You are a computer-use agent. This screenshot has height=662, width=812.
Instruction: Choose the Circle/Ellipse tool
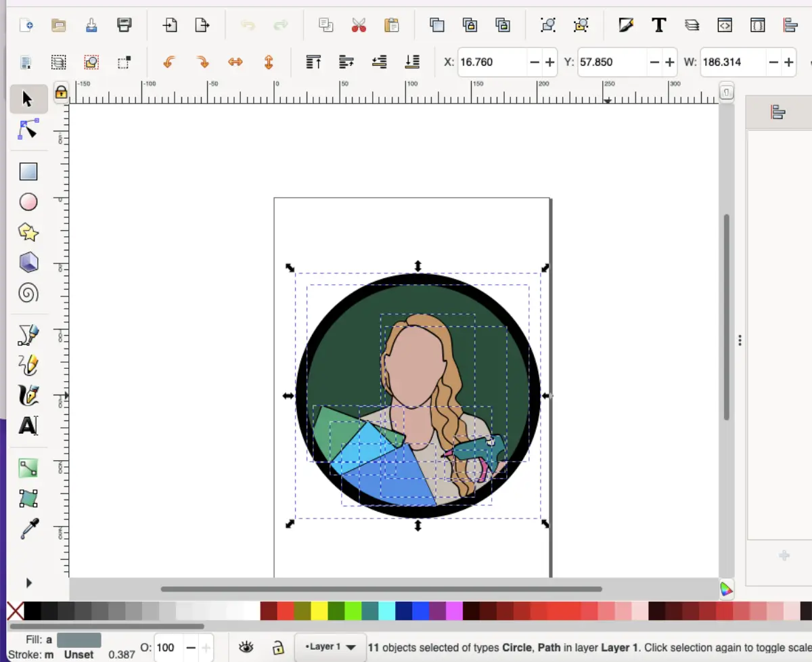[x=28, y=202]
